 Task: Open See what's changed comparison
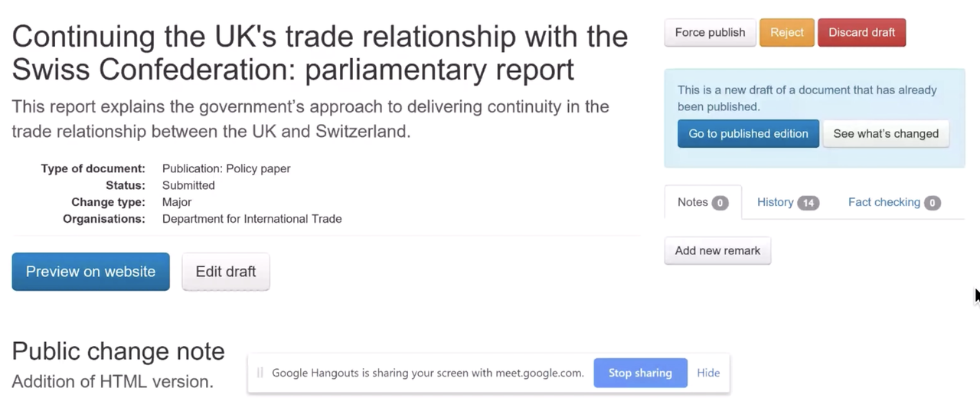point(885,134)
